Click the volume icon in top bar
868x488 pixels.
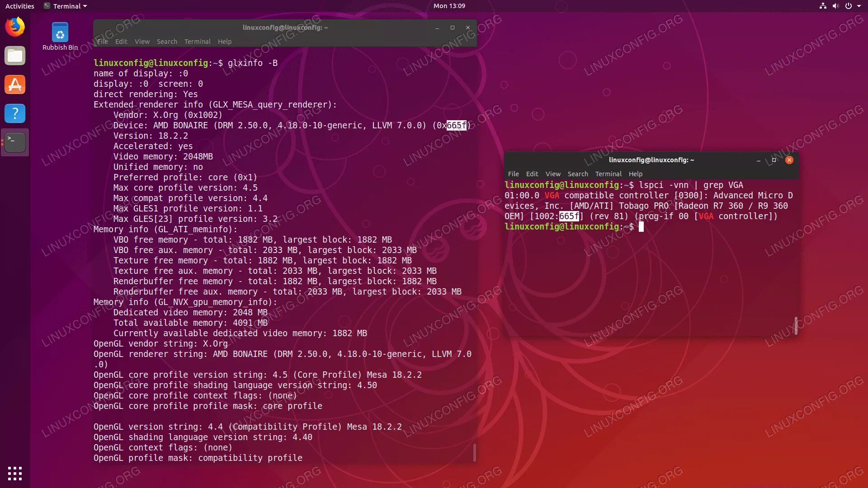(x=835, y=6)
